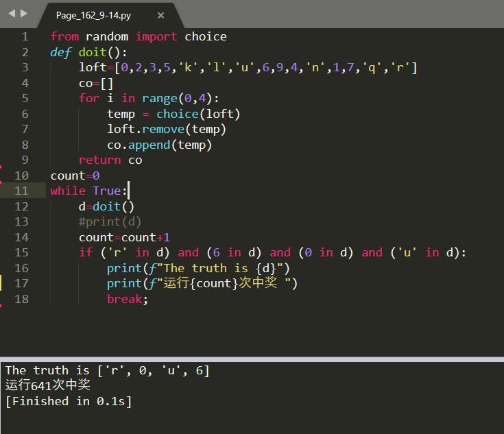The height and width of the screenshot is (434, 504).
Task: Click 'doit' function name on line 2
Action: [x=93, y=52]
